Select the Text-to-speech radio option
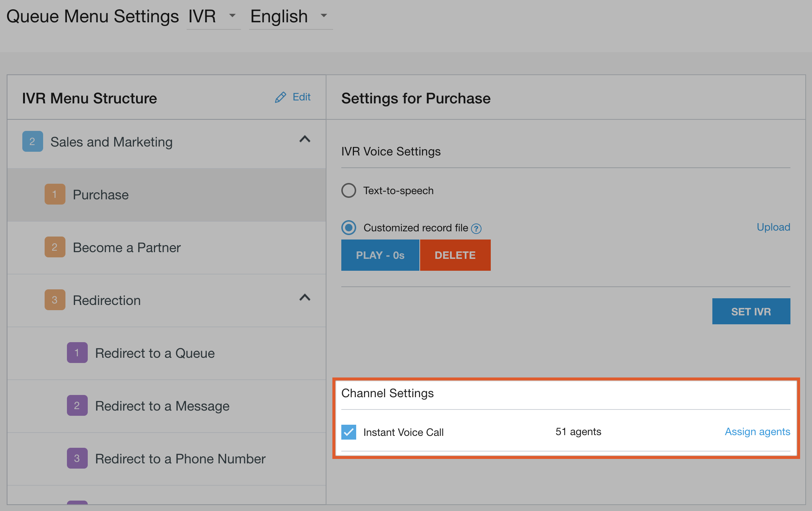 pos(349,190)
